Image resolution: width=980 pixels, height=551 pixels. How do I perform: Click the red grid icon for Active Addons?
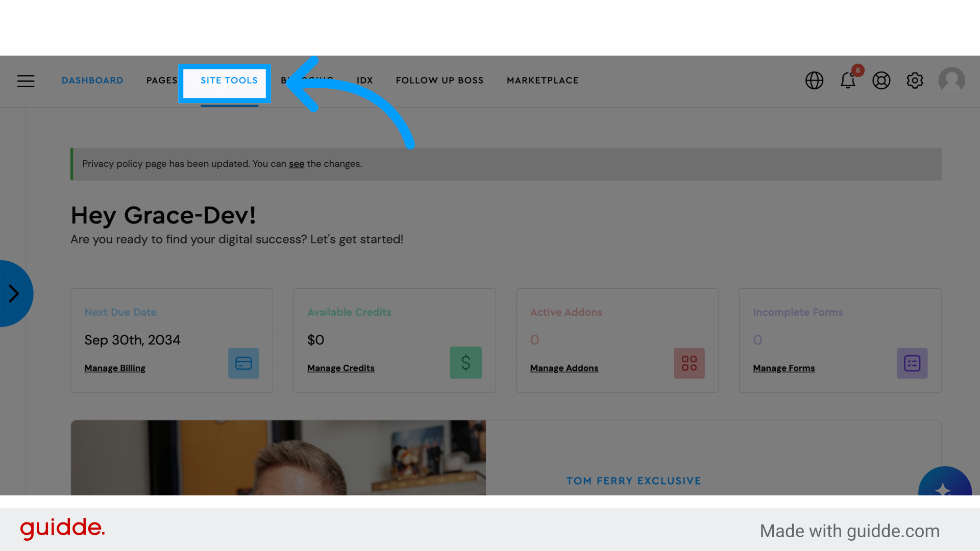tap(689, 363)
